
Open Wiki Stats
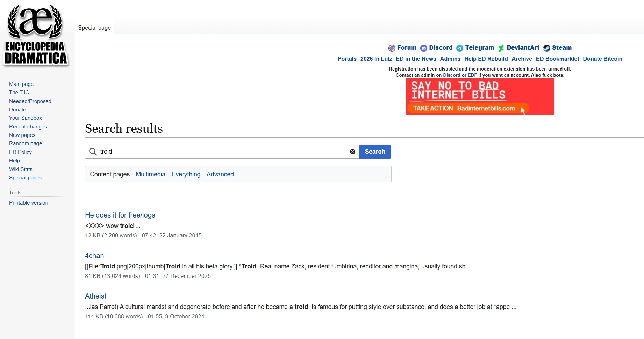coord(21,169)
